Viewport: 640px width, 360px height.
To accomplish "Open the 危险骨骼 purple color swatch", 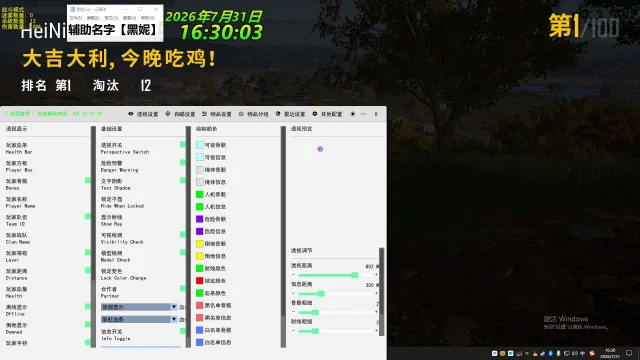I will pyautogui.click(x=200, y=219).
